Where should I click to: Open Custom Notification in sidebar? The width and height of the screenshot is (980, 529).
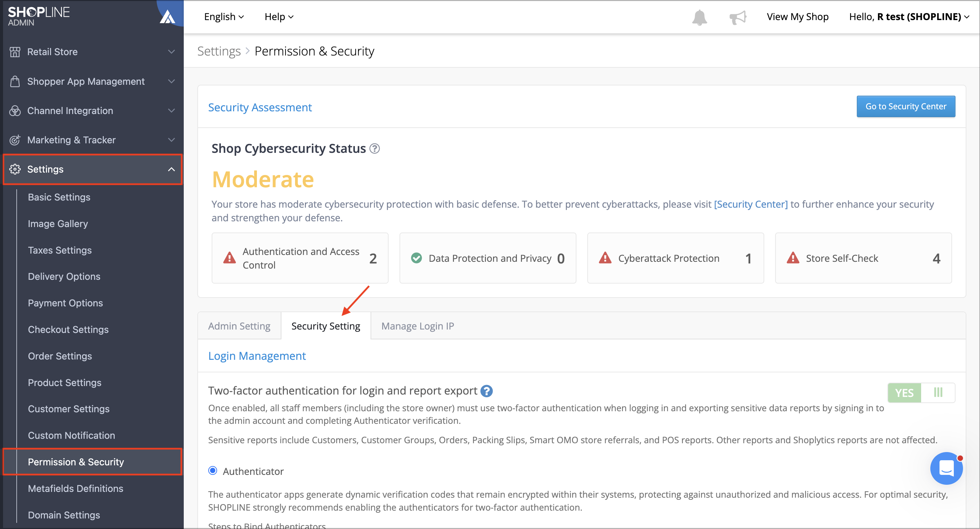(71, 435)
